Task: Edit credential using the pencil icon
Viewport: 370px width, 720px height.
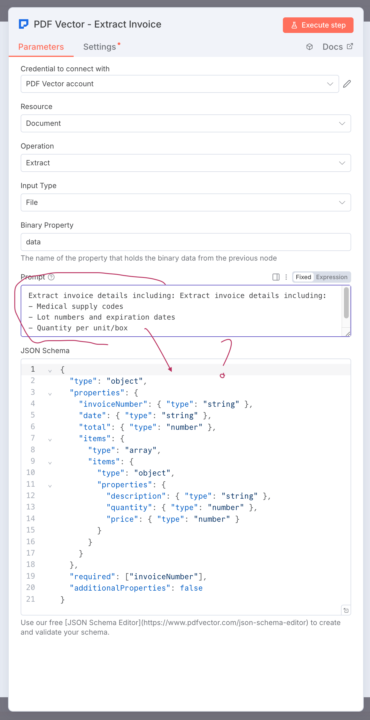Action: 347,84
